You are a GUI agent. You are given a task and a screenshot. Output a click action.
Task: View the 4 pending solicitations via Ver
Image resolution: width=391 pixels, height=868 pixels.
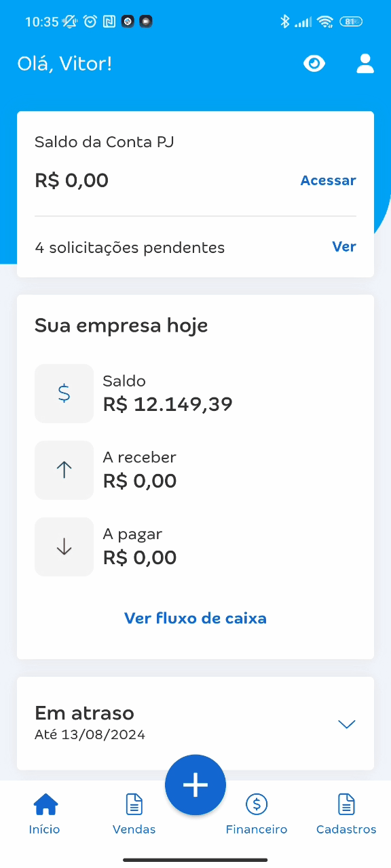click(x=343, y=247)
